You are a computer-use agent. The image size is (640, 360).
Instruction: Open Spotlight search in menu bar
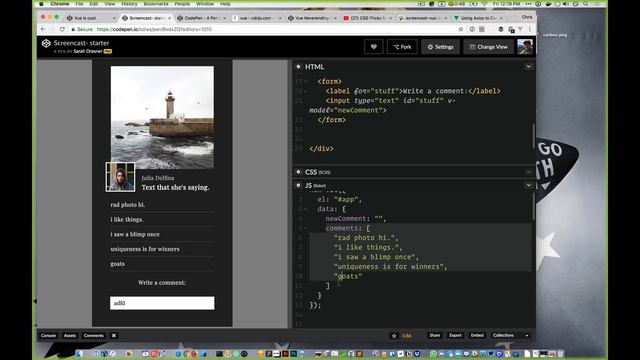586,4
